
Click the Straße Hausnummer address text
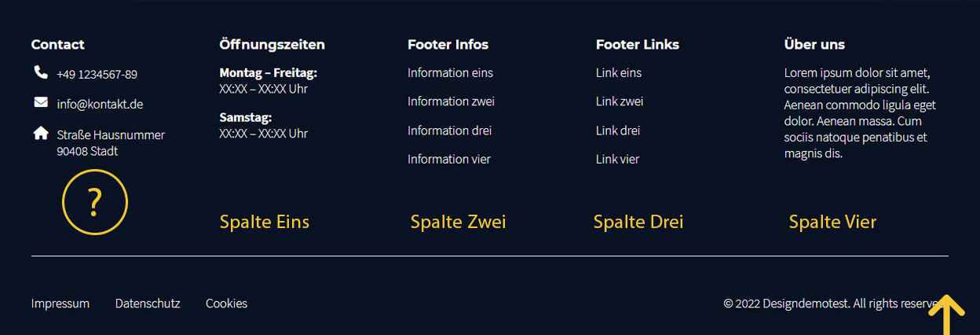tap(111, 135)
